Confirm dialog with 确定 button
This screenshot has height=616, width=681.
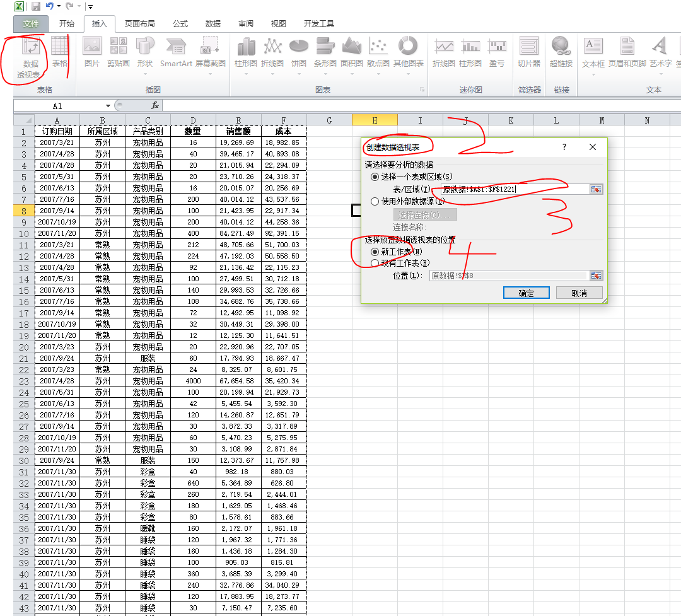point(526,293)
